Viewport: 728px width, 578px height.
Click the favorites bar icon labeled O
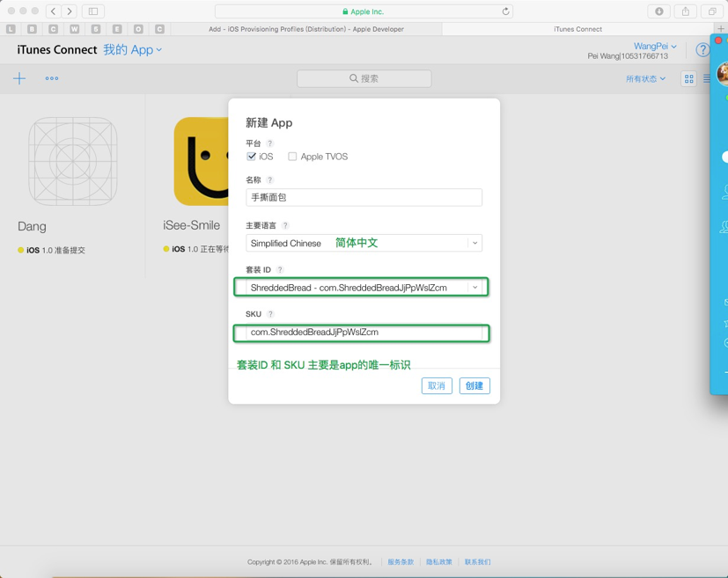[138, 29]
